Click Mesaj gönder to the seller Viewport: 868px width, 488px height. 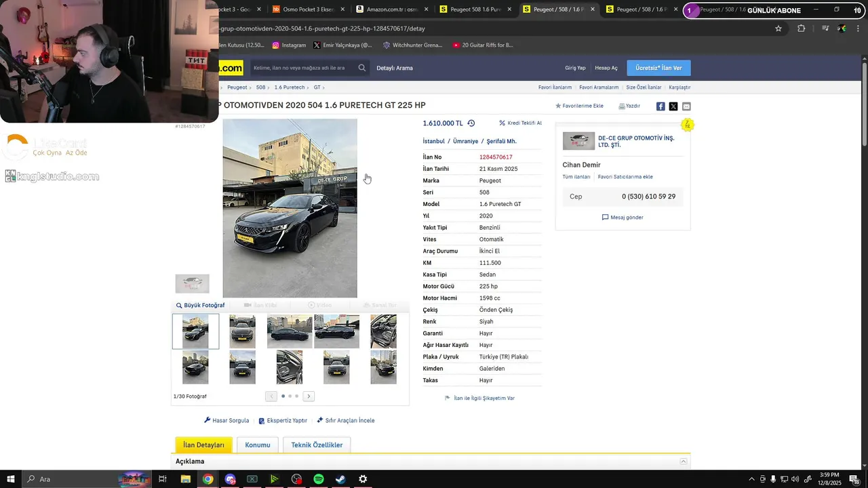point(623,218)
